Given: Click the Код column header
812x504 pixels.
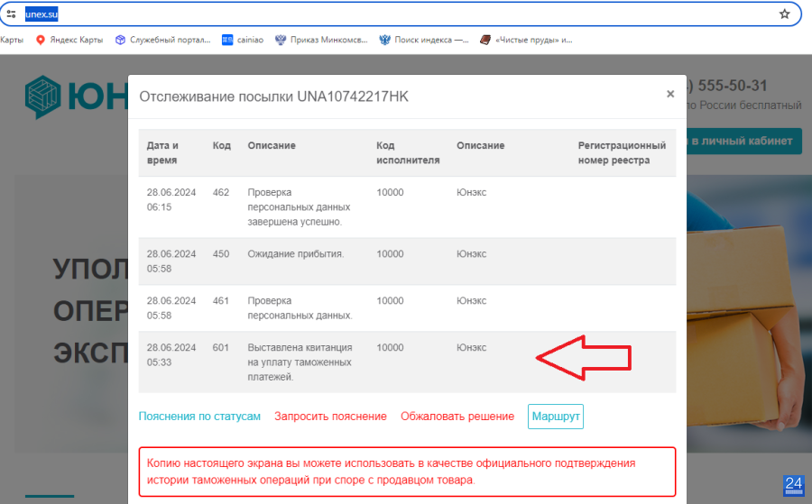Looking at the screenshot, I should pyautogui.click(x=222, y=145).
